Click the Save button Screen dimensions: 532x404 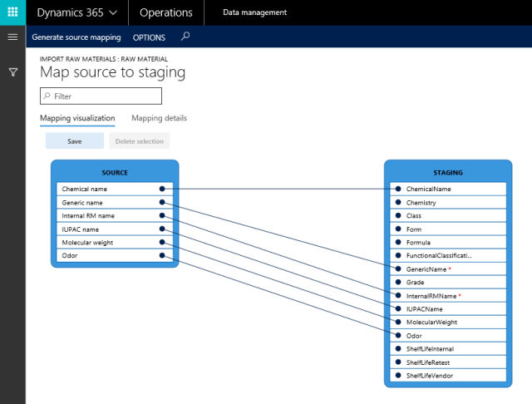[75, 141]
